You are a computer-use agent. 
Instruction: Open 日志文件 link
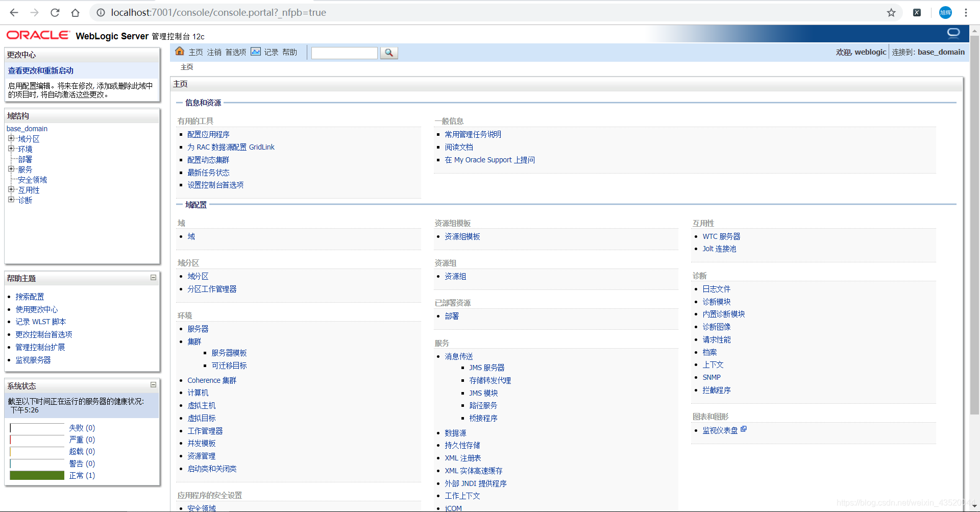(x=717, y=289)
